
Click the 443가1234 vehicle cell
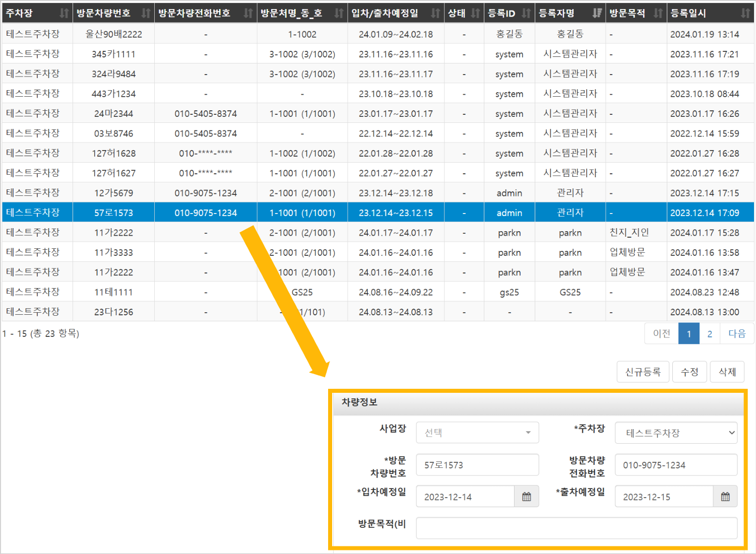pyautogui.click(x=114, y=94)
